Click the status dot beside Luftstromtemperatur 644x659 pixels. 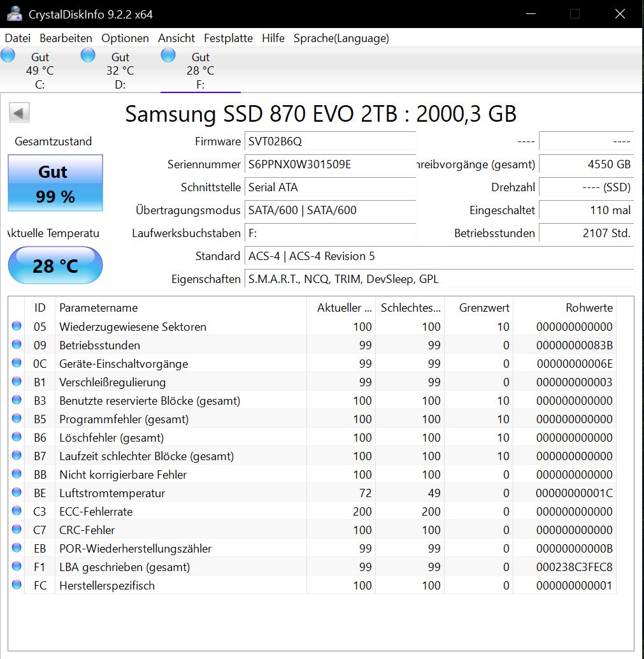[x=17, y=493]
